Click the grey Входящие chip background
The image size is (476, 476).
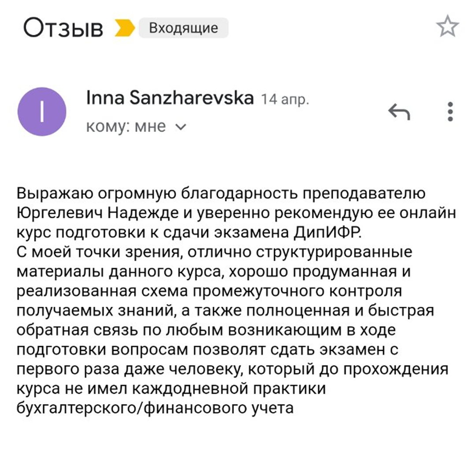[x=183, y=28]
